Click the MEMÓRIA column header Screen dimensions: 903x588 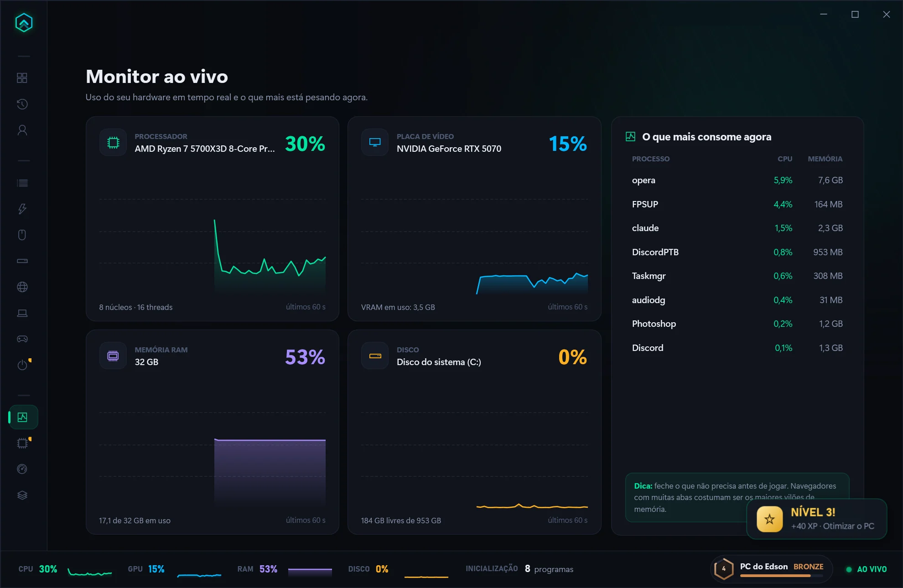pyautogui.click(x=825, y=159)
